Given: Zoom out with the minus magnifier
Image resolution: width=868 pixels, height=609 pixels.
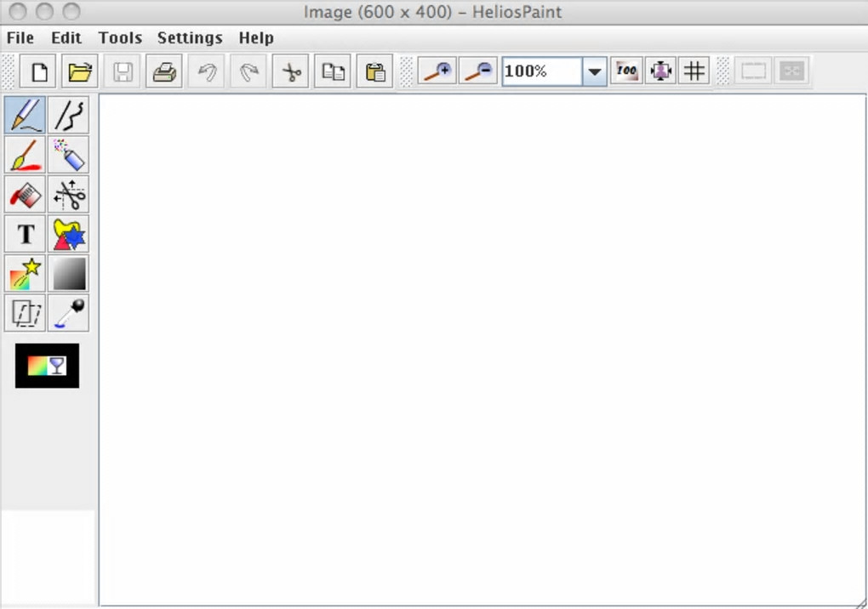Looking at the screenshot, I should [478, 71].
